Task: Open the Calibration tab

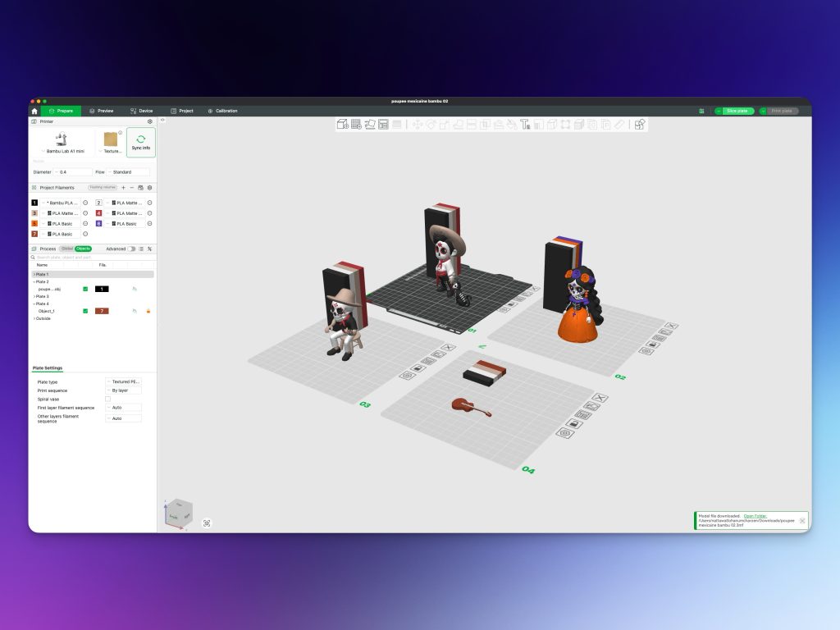Action: (x=222, y=111)
